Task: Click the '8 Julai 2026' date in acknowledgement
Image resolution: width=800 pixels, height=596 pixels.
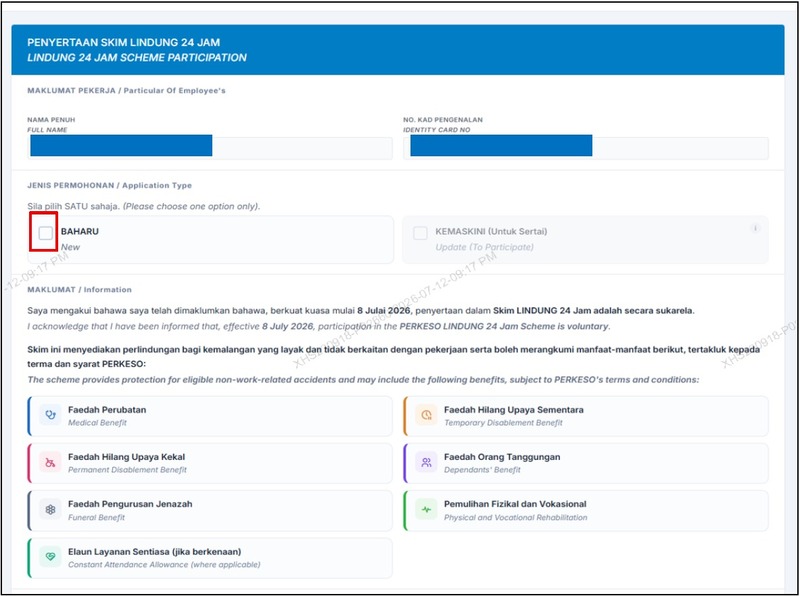Action: coord(384,310)
